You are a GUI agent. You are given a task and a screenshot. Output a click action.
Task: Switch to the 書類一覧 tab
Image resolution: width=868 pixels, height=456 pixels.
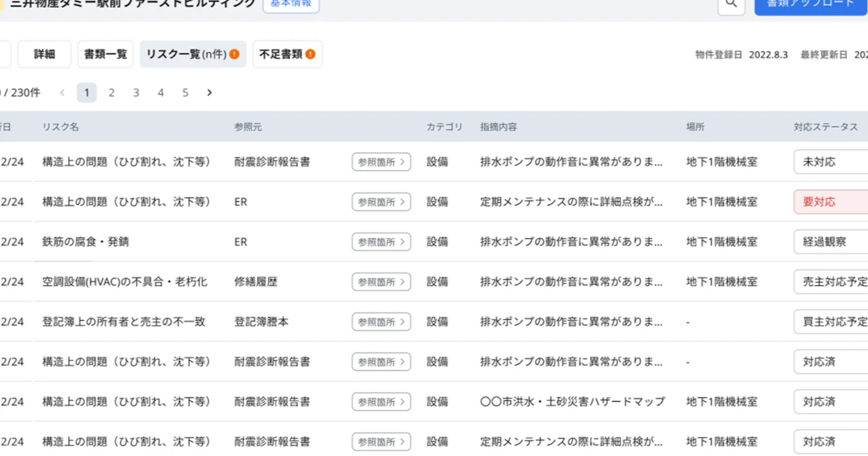[106, 54]
